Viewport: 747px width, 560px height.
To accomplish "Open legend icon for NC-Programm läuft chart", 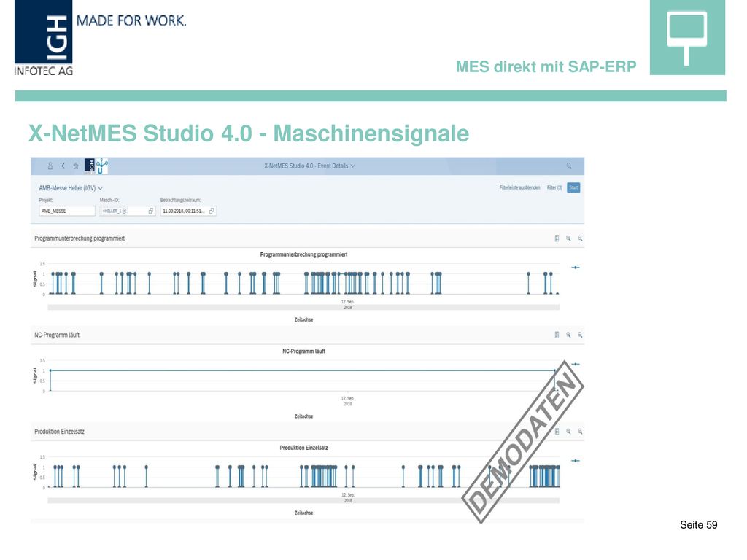I will click(557, 335).
